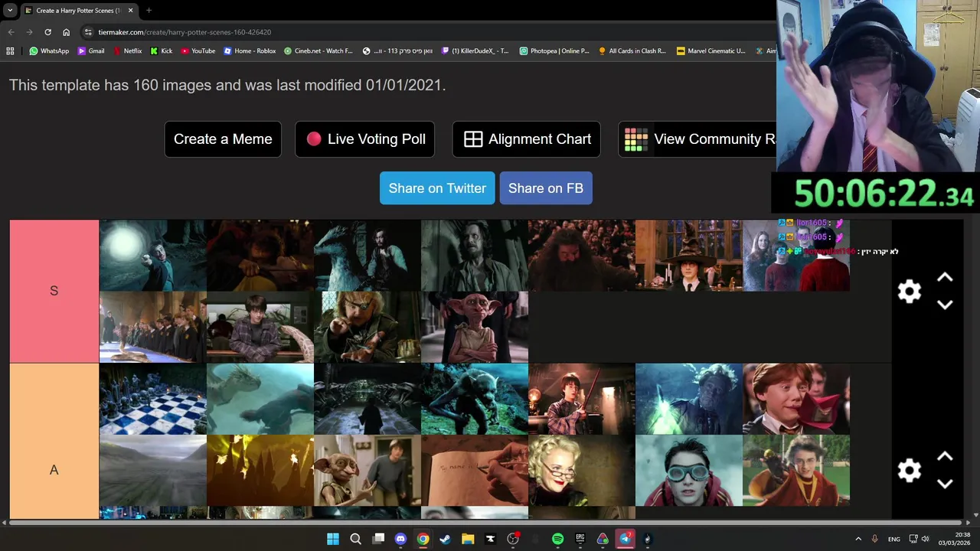Select the Patronus glowing orb image

pyautogui.click(x=153, y=256)
